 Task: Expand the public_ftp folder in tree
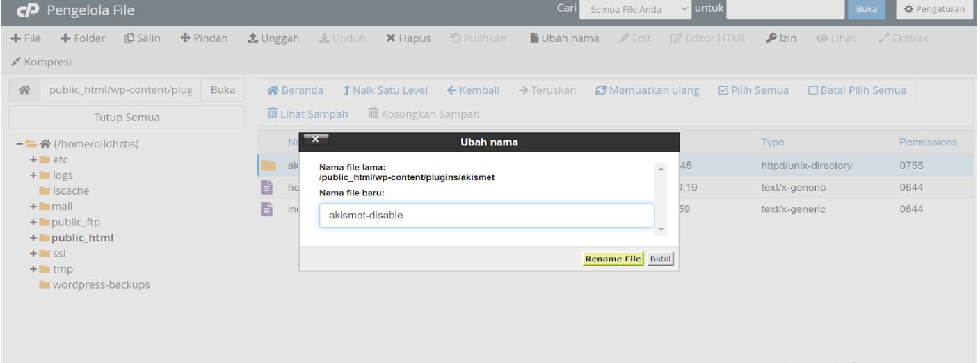(x=33, y=223)
